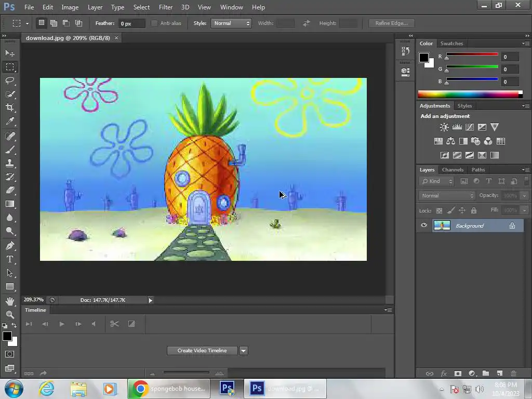Add a Levels adjustment
The width and height of the screenshot is (532, 399).
457,127
